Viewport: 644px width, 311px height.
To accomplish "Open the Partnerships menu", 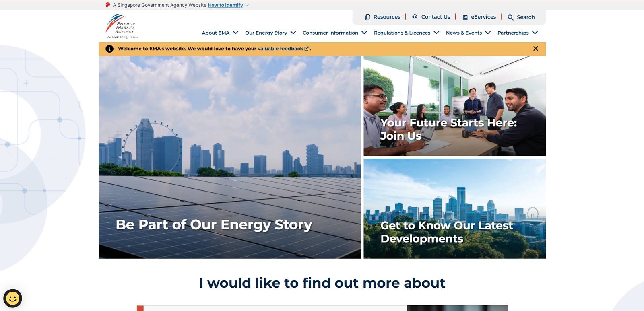I will (513, 33).
